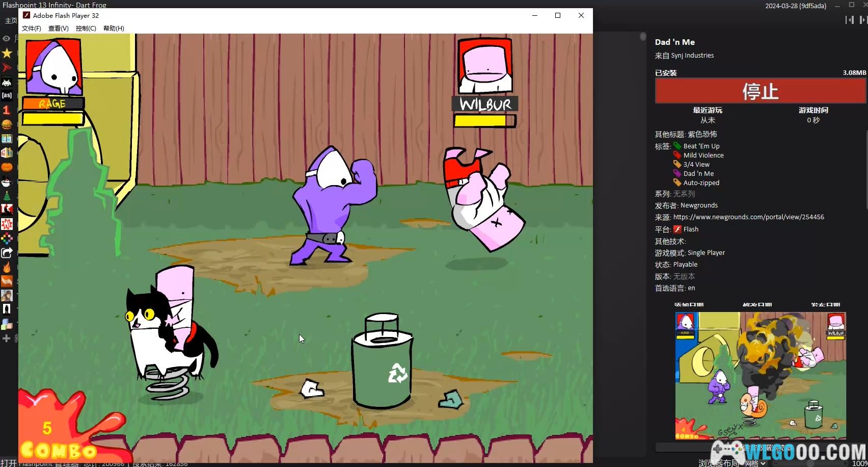
Task: Open the hamburger playlist icon
Action: [7, 124]
